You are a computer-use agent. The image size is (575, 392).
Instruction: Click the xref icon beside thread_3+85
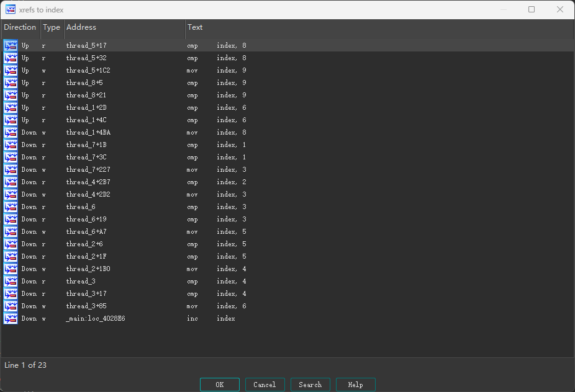click(11, 306)
